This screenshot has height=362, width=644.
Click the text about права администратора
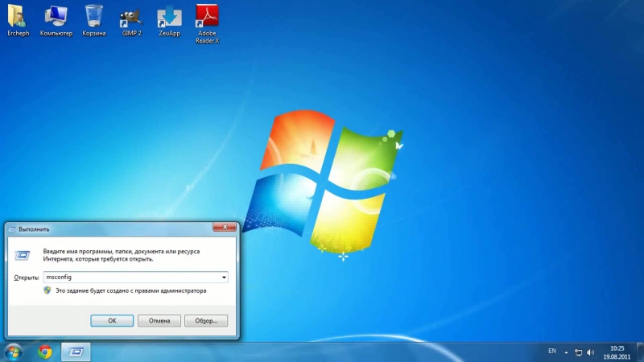[131, 290]
